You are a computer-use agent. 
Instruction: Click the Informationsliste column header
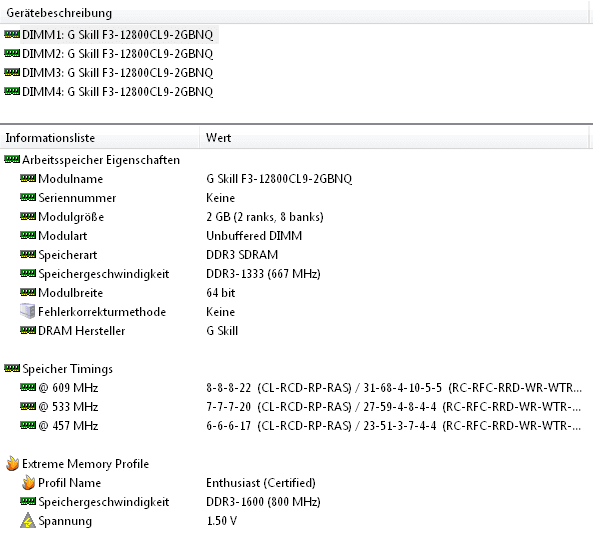[x=99, y=138]
